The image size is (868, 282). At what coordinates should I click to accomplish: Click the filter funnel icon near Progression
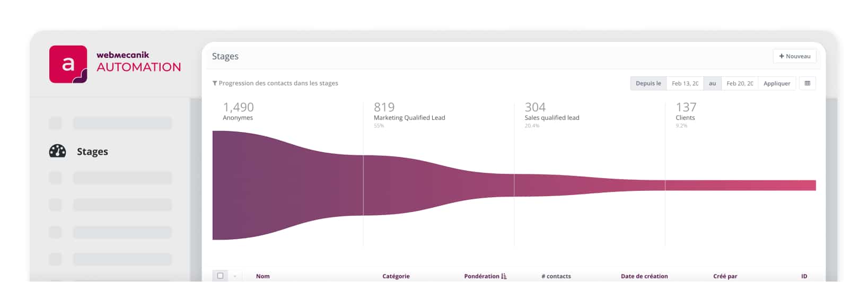pos(215,83)
